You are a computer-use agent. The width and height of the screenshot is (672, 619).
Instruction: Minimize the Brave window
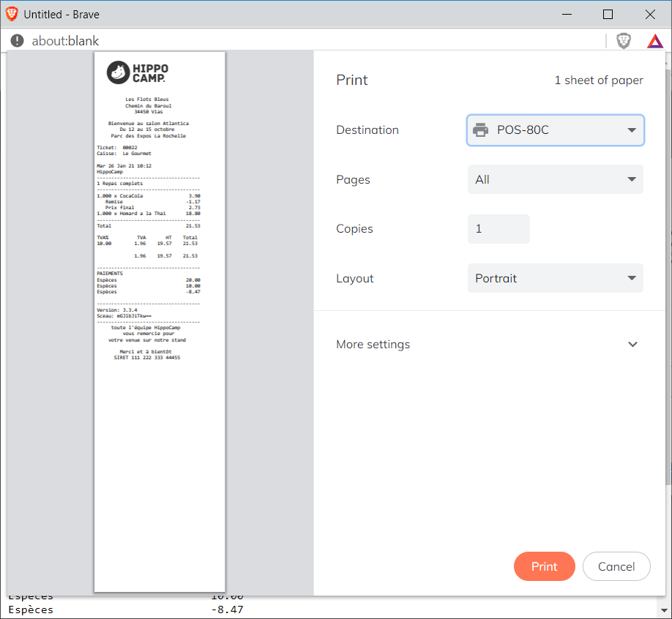click(x=565, y=14)
